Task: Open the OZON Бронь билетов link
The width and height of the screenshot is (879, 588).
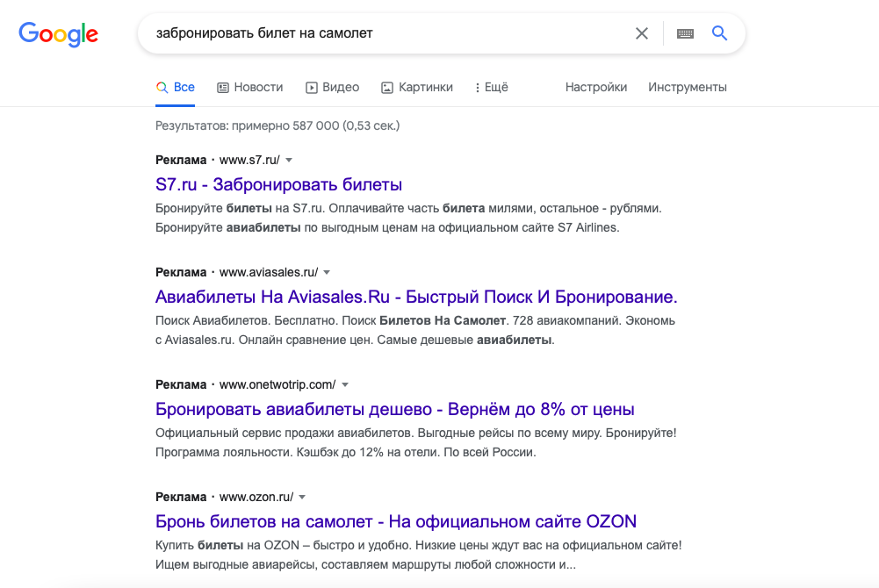Action: coord(395,521)
